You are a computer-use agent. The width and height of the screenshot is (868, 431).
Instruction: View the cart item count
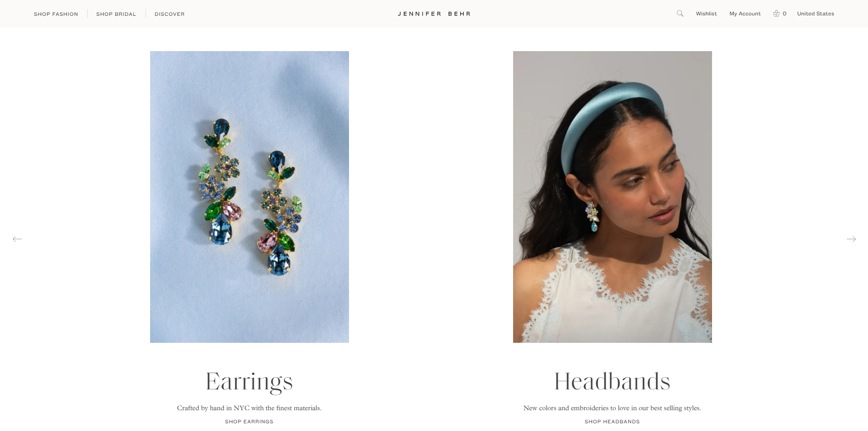click(x=784, y=14)
